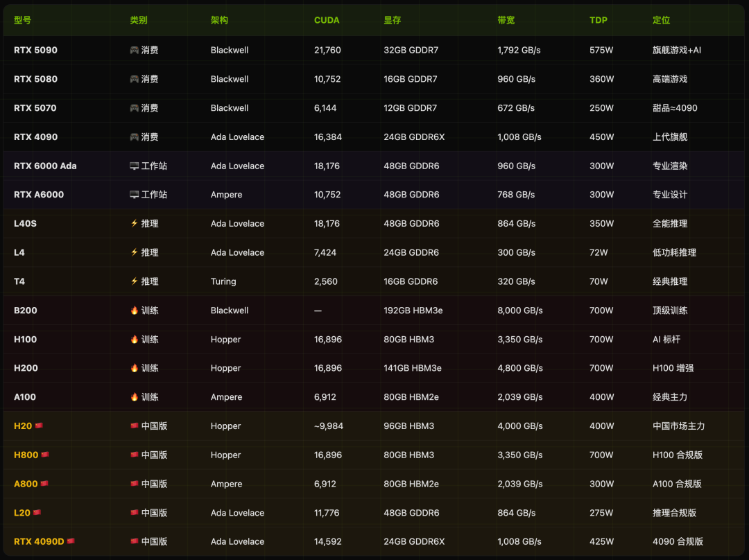
Task: Click the 425W TDP value
Action: click(601, 541)
